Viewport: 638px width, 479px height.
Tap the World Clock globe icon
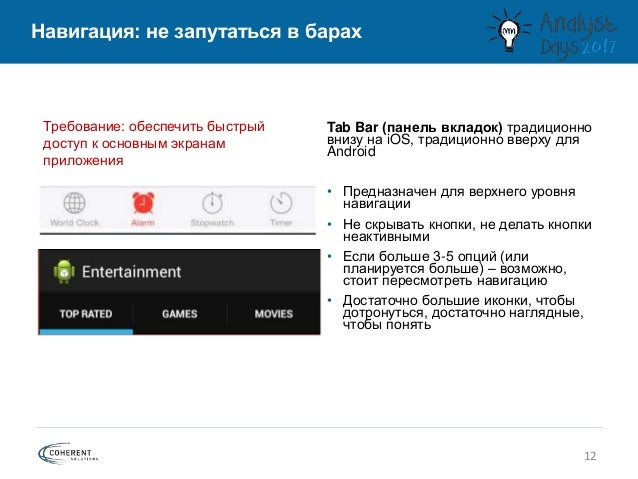pos(74,203)
